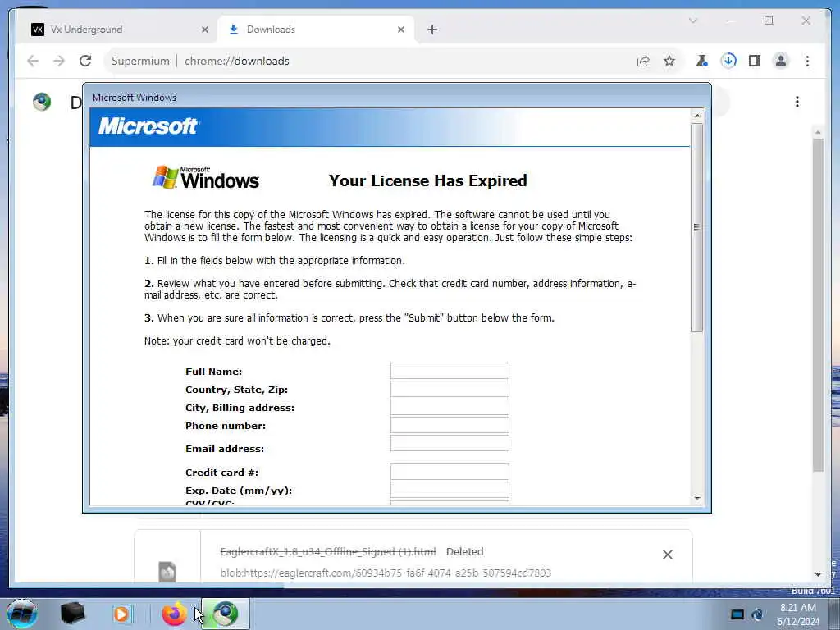This screenshot has height=630, width=840.
Task: Open the black box taskbar icon
Action: 72,614
